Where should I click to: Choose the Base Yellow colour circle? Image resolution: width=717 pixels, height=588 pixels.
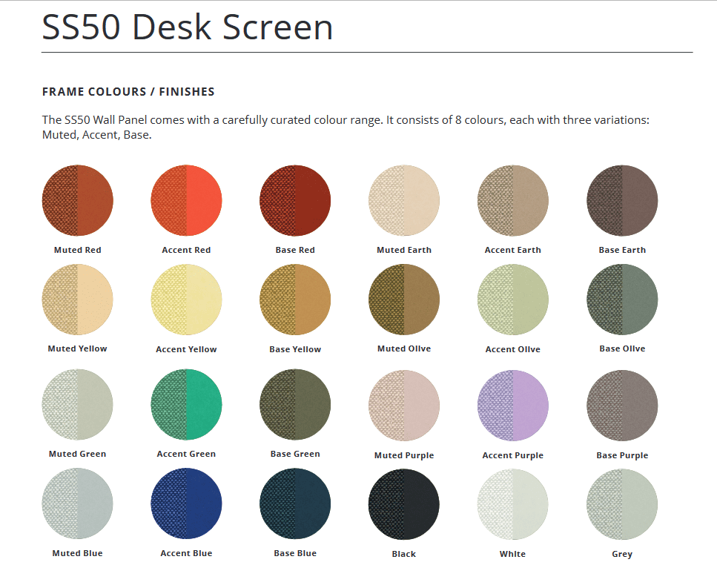pos(295,300)
